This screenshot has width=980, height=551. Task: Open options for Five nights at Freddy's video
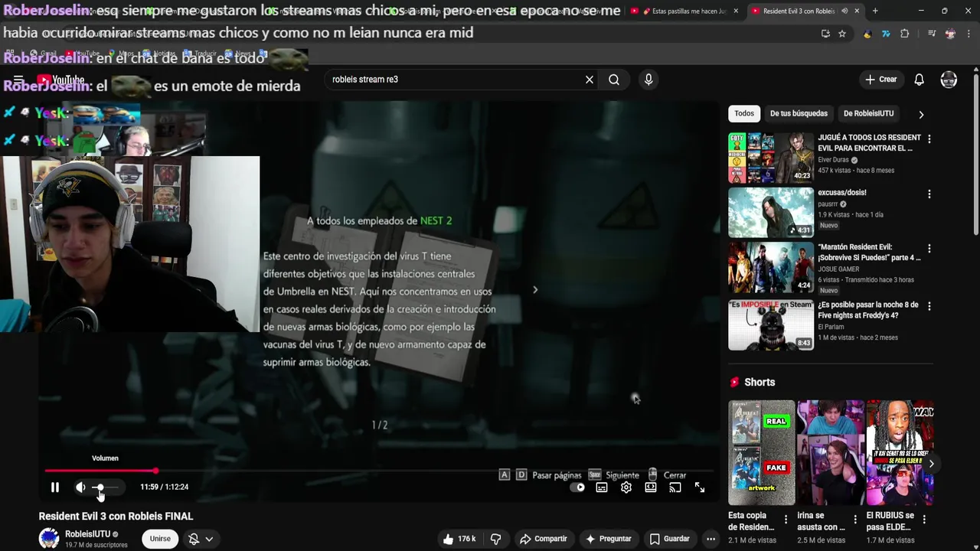pyautogui.click(x=929, y=306)
